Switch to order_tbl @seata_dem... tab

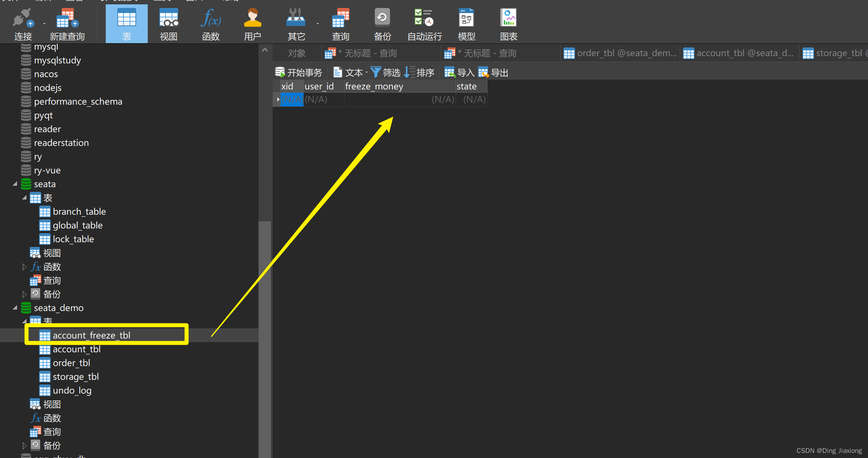(x=620, y=53)
